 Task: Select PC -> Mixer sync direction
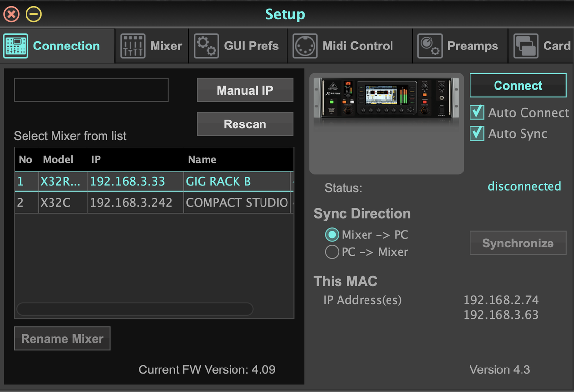click(332, 252)
